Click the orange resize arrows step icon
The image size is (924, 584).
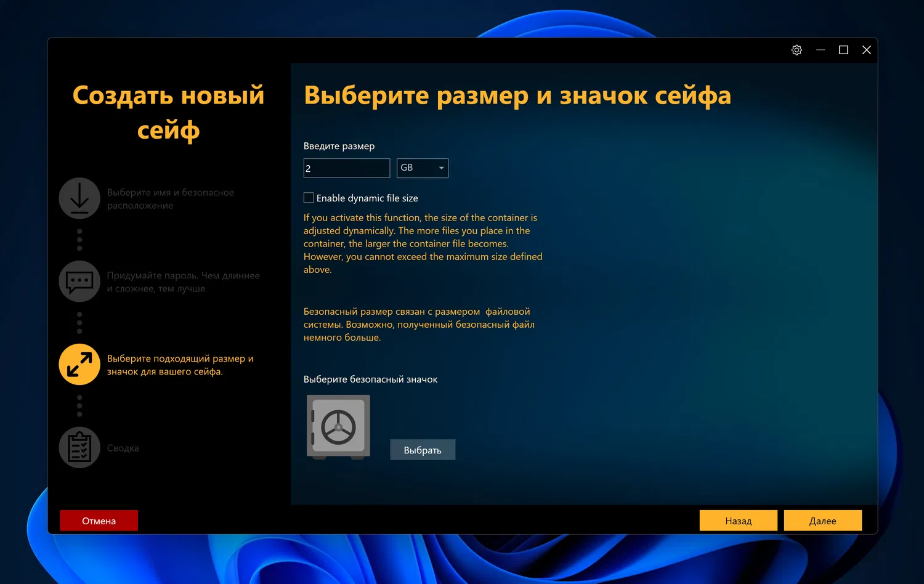point(79,364)
